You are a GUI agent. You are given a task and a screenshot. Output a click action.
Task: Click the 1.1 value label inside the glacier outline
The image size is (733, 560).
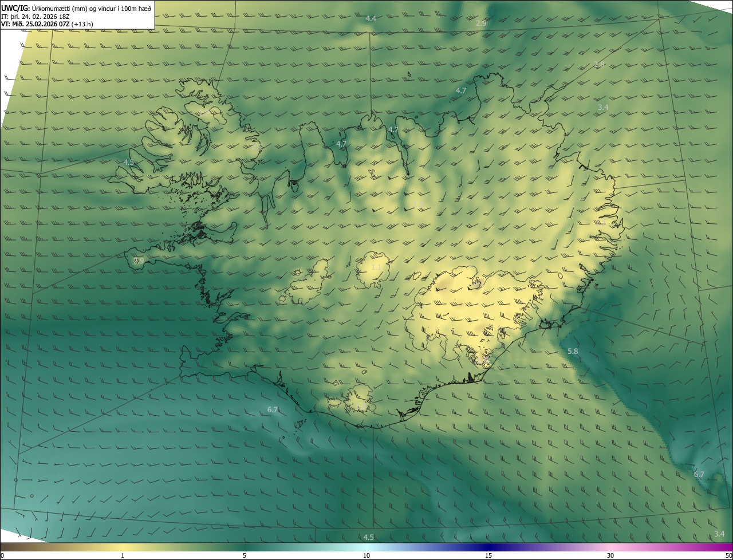(376, 267)
